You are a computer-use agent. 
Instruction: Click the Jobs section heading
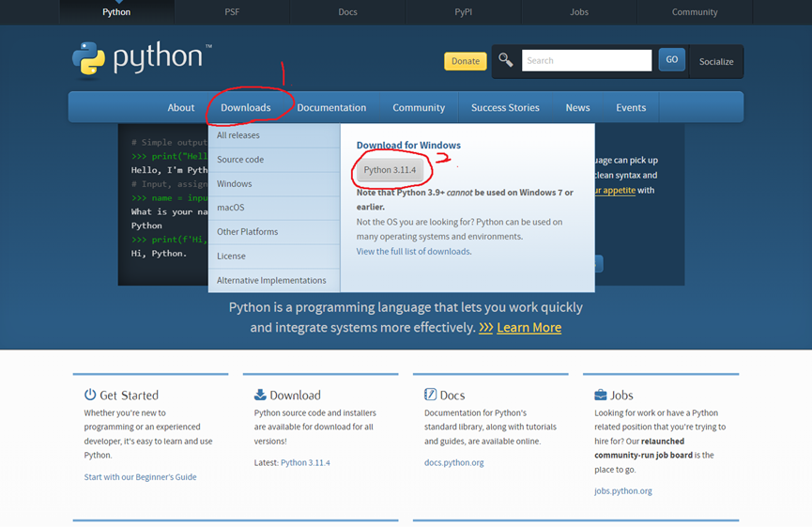(x=621, y=396)
